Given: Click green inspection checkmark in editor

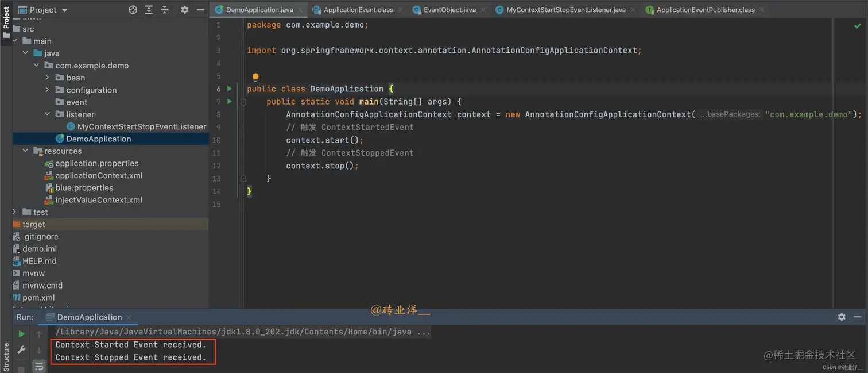Looking at the screenshot, I should coord(857,26).
